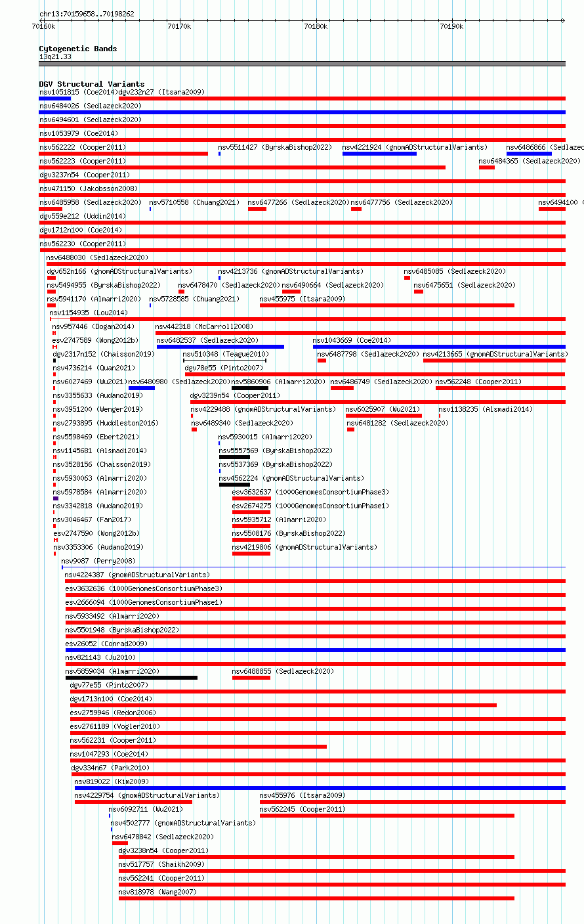Click dgv652n166 (gnomADStructuralVariants) label

(119, 271)
